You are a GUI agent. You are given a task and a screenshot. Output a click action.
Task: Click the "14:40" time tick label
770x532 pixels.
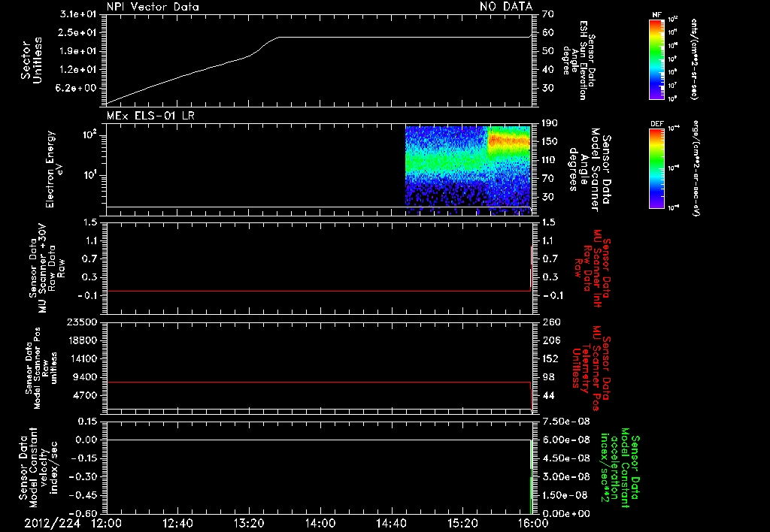(x=391, y=524)
